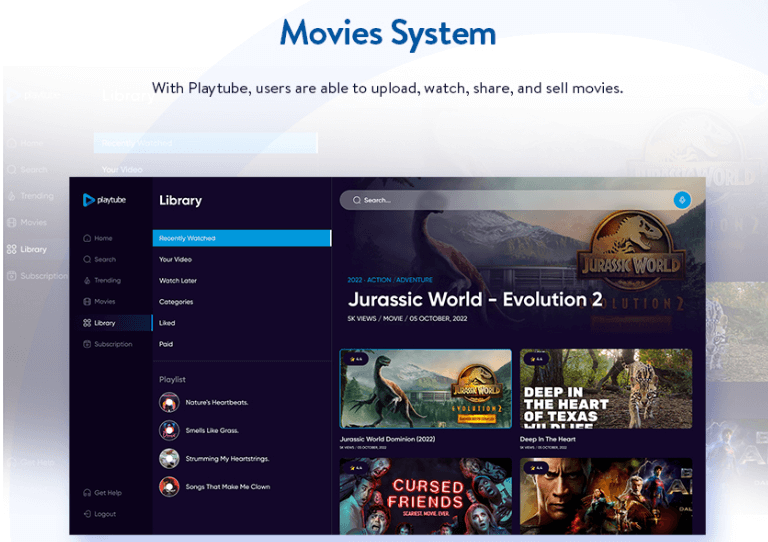This screenshot has height=542, width=768.
Task: Open the superhero movie thumbnail
Action: click(606, 496)
